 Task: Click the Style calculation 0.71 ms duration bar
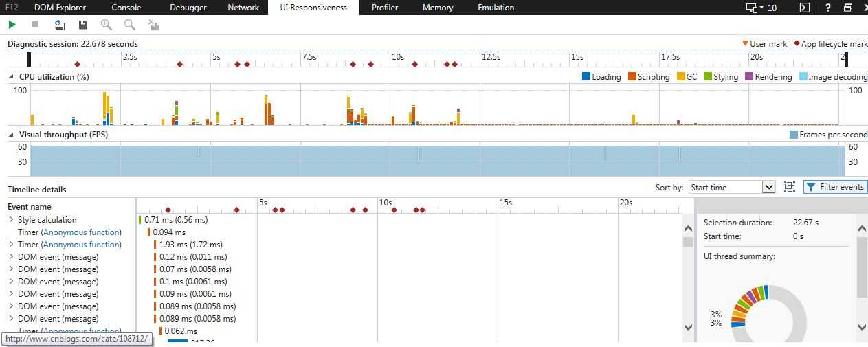click(140, 220)
